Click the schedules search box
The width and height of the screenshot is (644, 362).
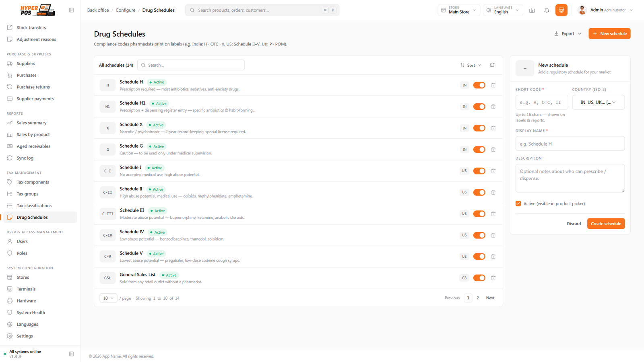pos(191,65)
